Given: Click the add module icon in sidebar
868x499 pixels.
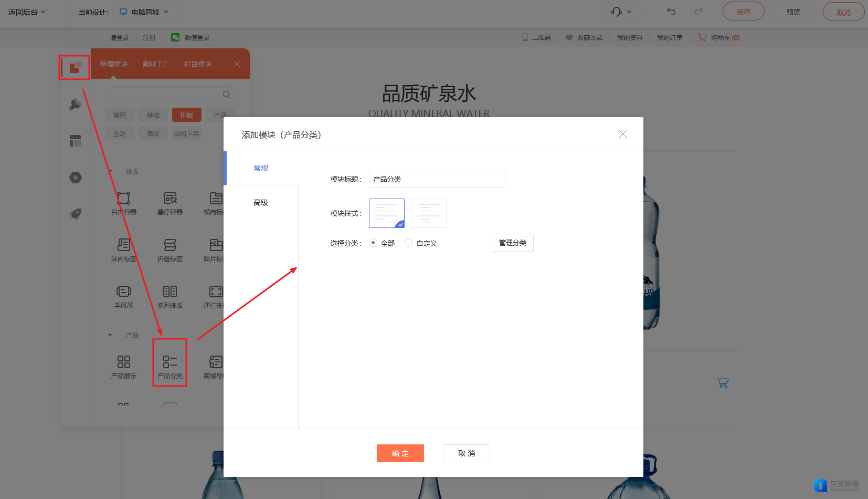Looking at the screenshot, I should (x=75, y=67).
